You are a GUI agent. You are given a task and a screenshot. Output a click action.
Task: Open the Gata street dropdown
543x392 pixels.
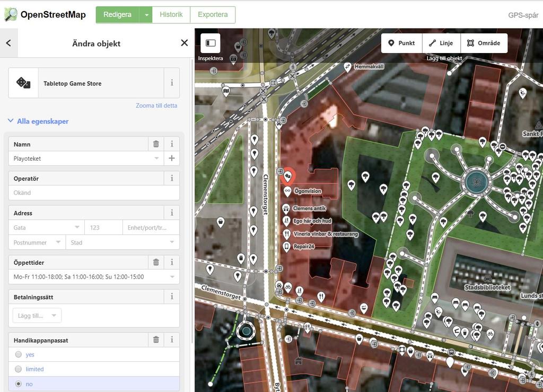pos(77,227)
